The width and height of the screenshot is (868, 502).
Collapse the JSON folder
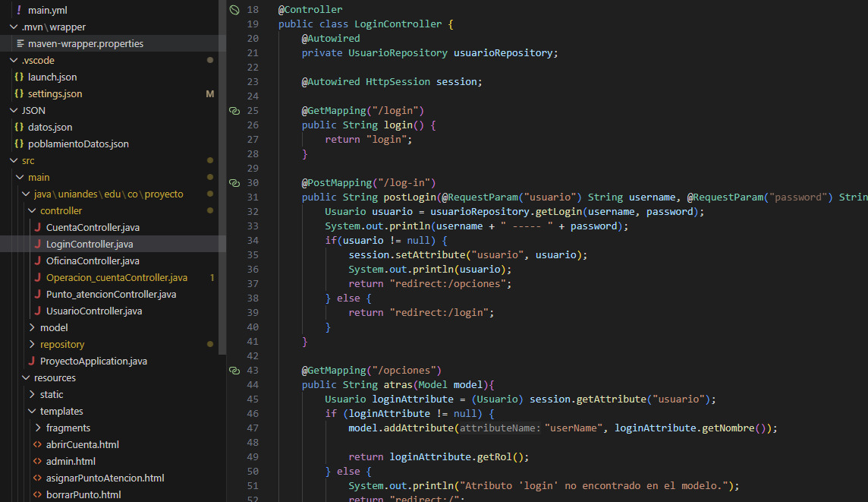coord(14,110)
